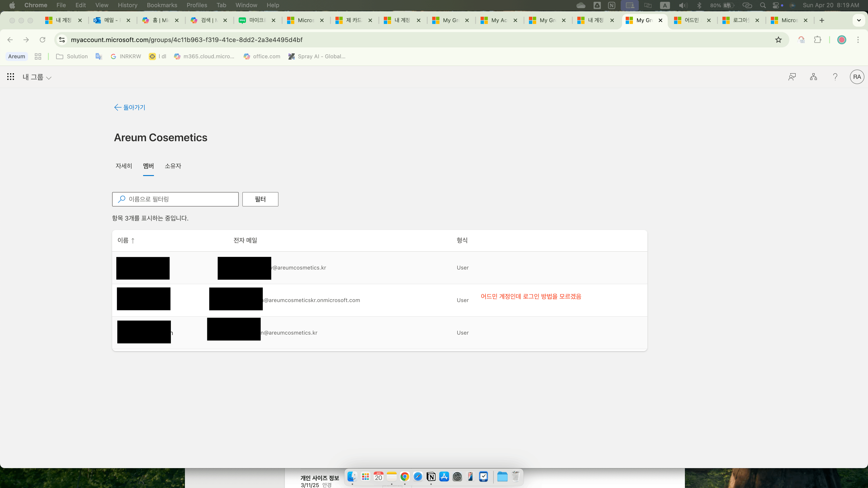Focus the 이름으로 필터링 search field
Image resolution: width=868 pixels, height=488 pixels.
pos(175,199)
